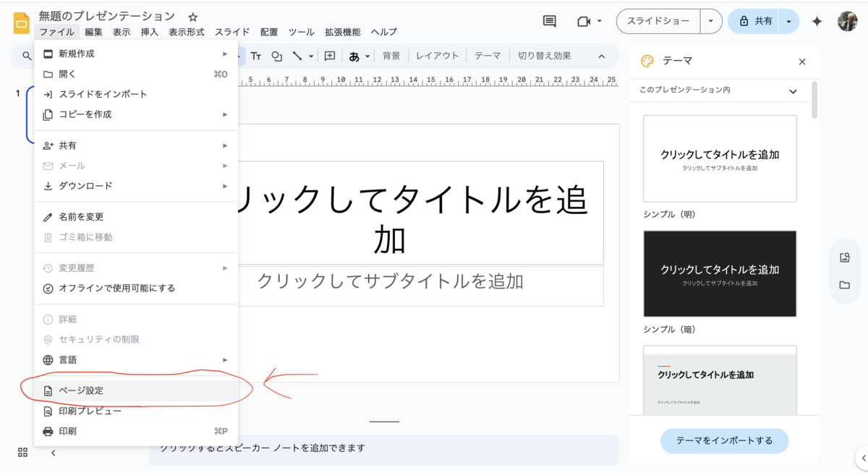This screenshot has width=868, height=473.
Task: Click the presentation title 無題のプレゼンテーション
Action: [107, 16]
